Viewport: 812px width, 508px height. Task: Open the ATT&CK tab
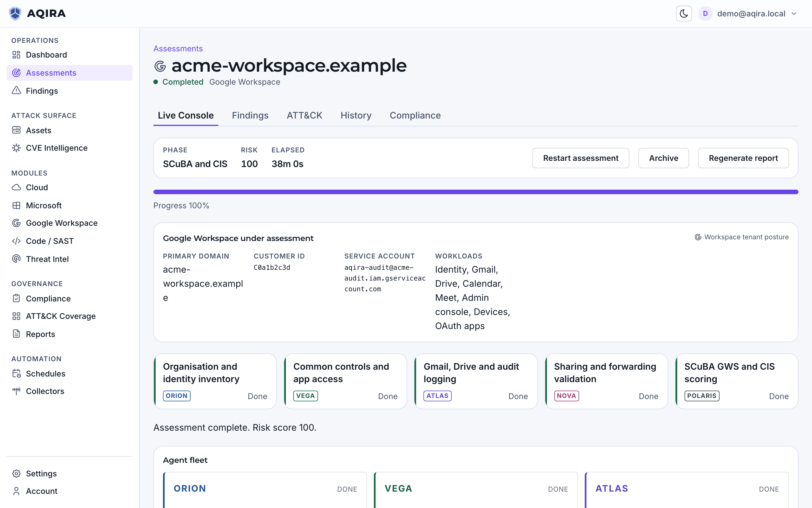(x=304, y=115)
